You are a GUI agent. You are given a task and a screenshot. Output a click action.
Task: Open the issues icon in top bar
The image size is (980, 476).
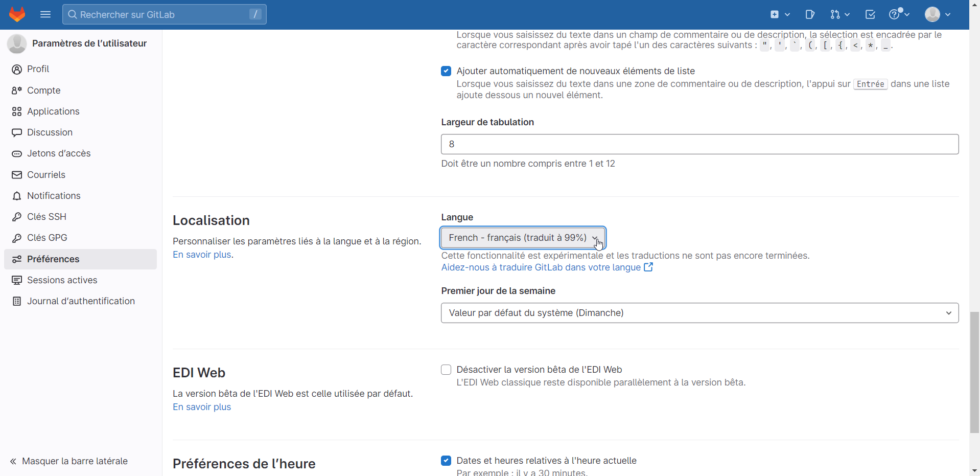tap(810, 14)
